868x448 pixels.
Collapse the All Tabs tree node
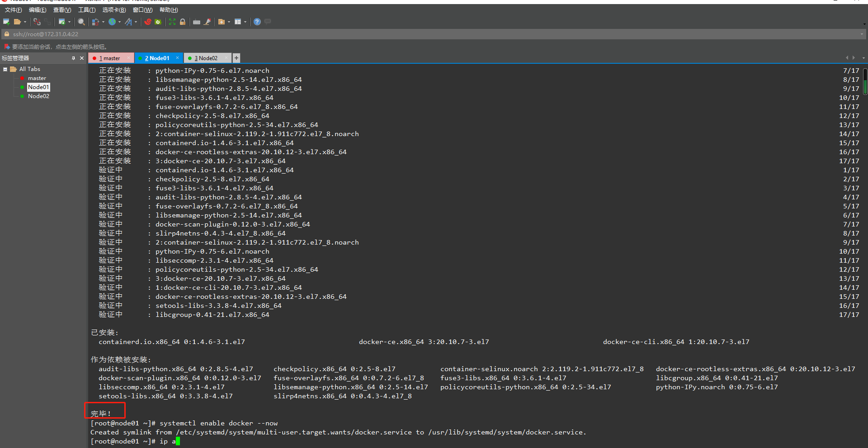tap(5, 69)
